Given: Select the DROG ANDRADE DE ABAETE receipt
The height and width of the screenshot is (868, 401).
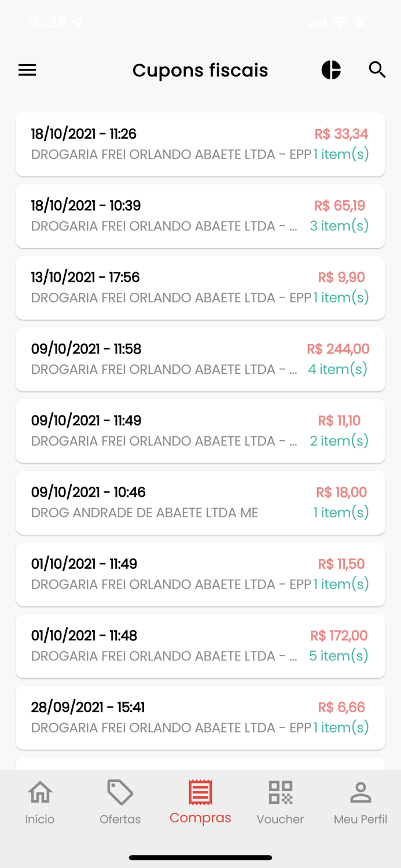Looking at the screenshot, I should (200, 502).
